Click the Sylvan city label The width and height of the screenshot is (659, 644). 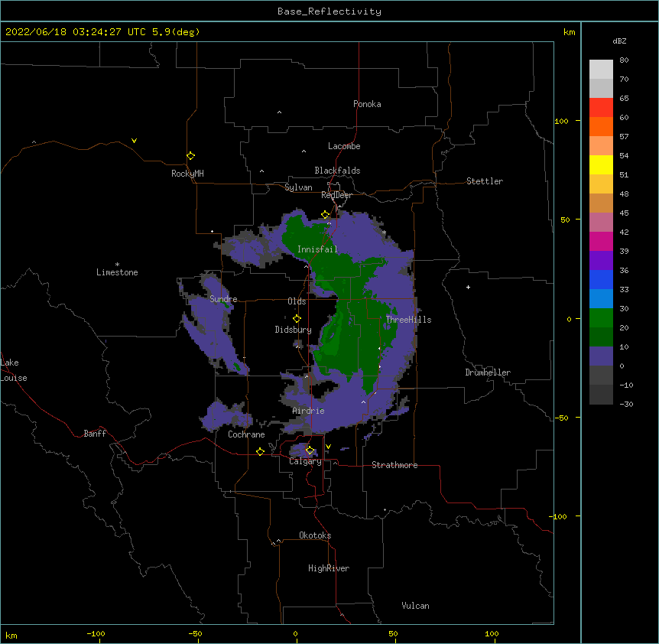click(x=298, y=187)
